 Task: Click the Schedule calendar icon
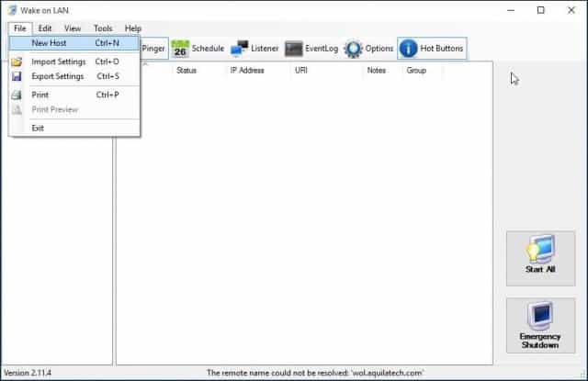[x=180, y=49]
